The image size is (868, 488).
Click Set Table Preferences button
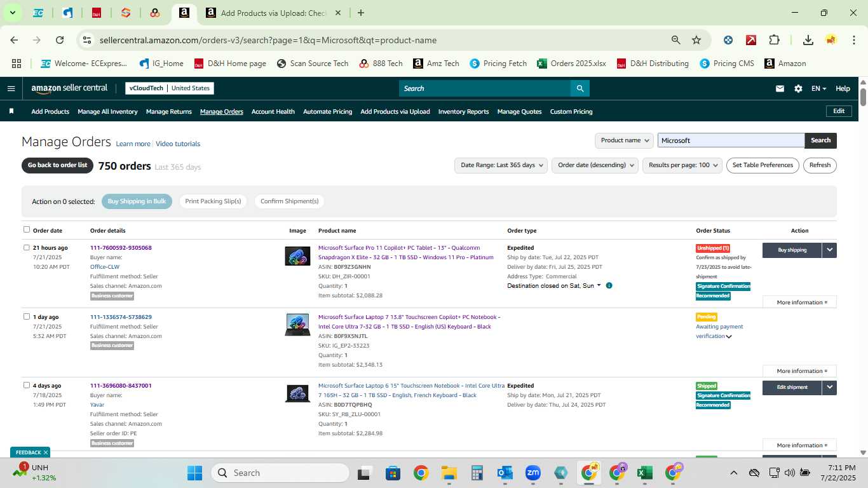click(763, 165)
